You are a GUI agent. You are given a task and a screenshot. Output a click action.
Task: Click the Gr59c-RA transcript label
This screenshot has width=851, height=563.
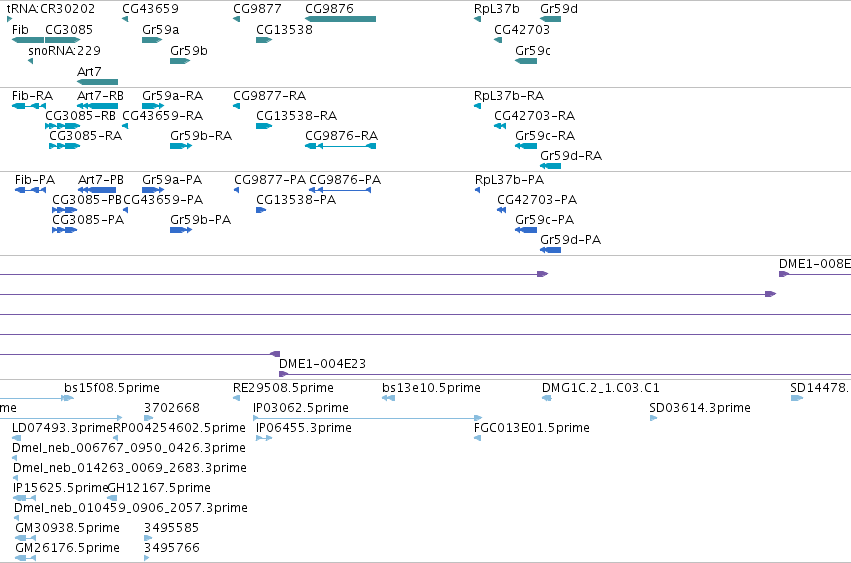[545, 136]
